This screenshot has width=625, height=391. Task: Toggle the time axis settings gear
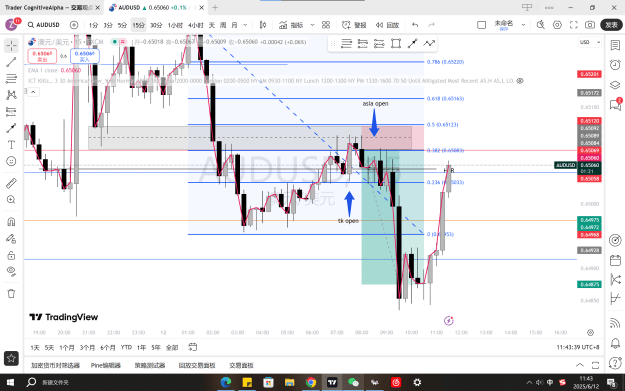pyautogui.click(x=590, y=332)
